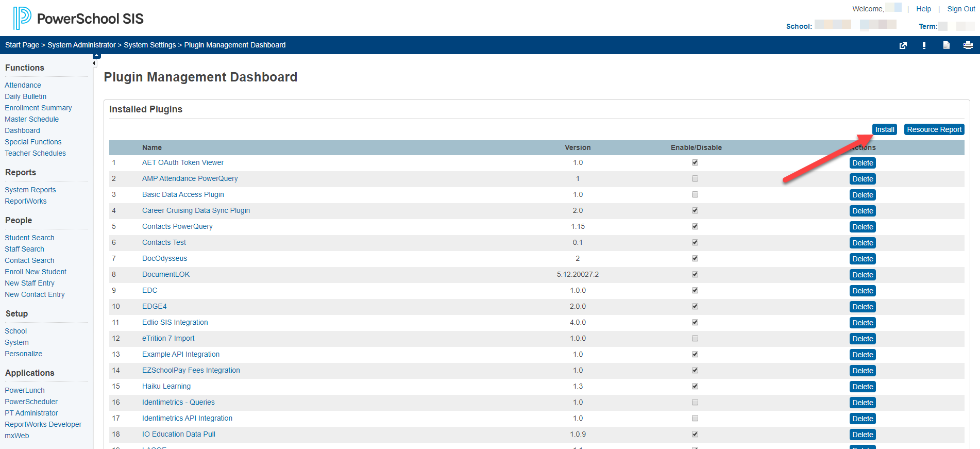Click the PowerSchool SIS logo icon
This screenshot has width=980, height=449.
pos(22,18)
